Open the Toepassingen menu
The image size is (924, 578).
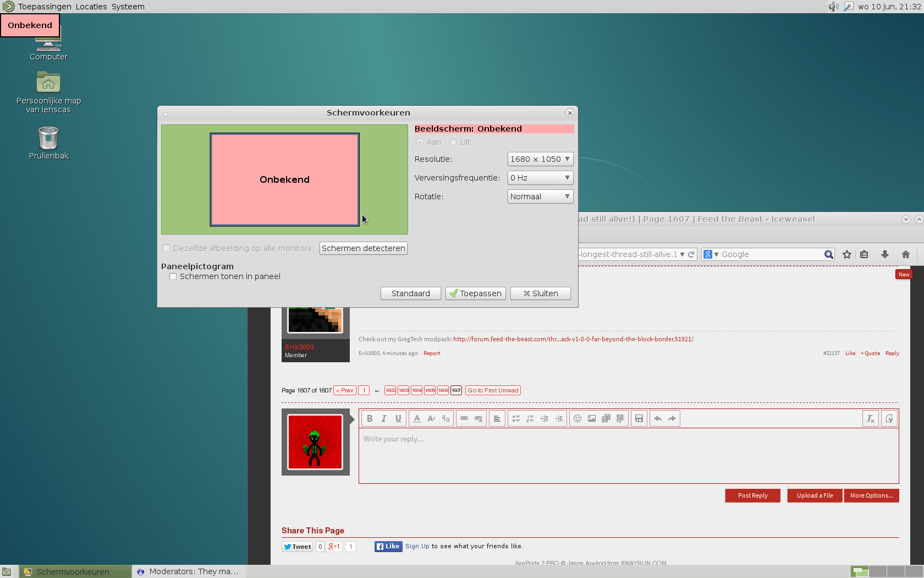click(x=45, y=7)
